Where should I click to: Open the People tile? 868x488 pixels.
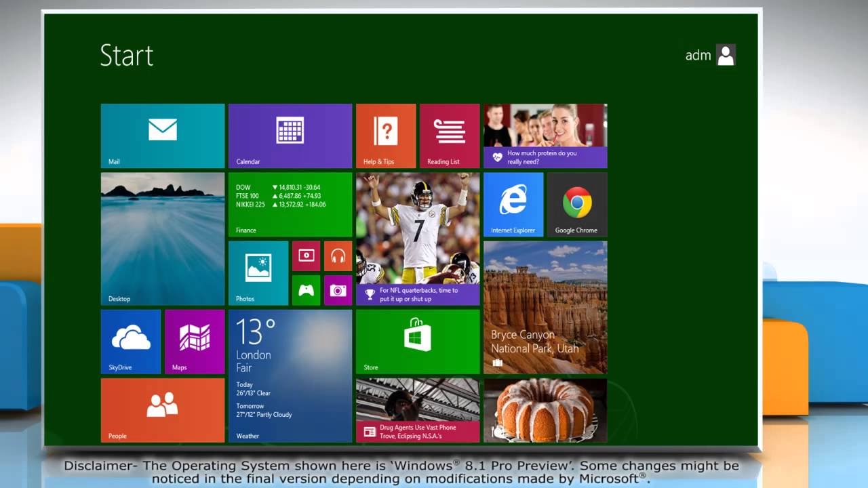[163, 410]
